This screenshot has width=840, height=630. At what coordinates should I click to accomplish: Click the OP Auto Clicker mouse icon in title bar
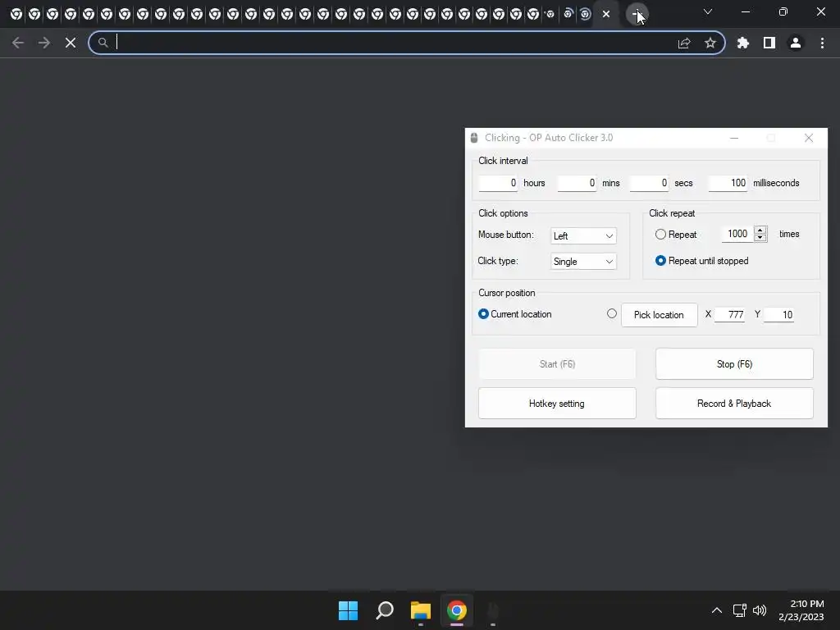click(474, 138)
